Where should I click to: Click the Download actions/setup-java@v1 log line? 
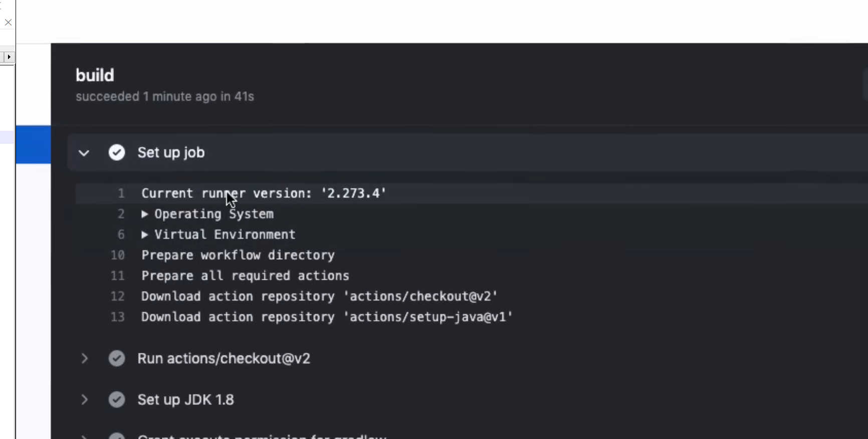pos(327,317)
